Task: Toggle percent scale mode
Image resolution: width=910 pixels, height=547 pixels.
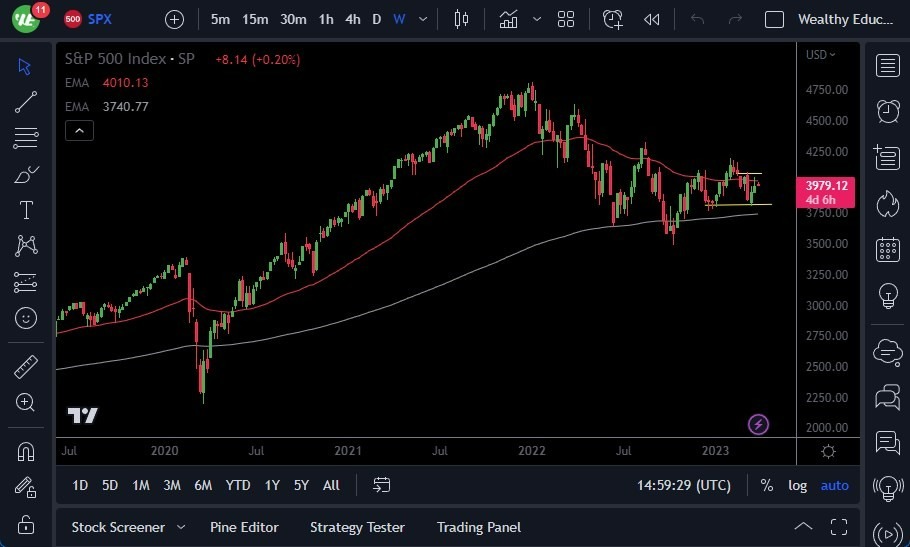Action: 767,486
